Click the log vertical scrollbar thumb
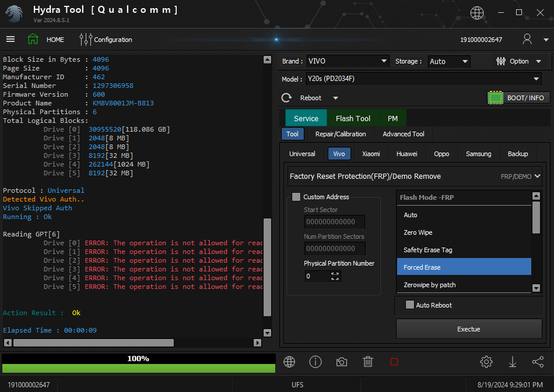554x392 pixels. (x=268, y=267)
